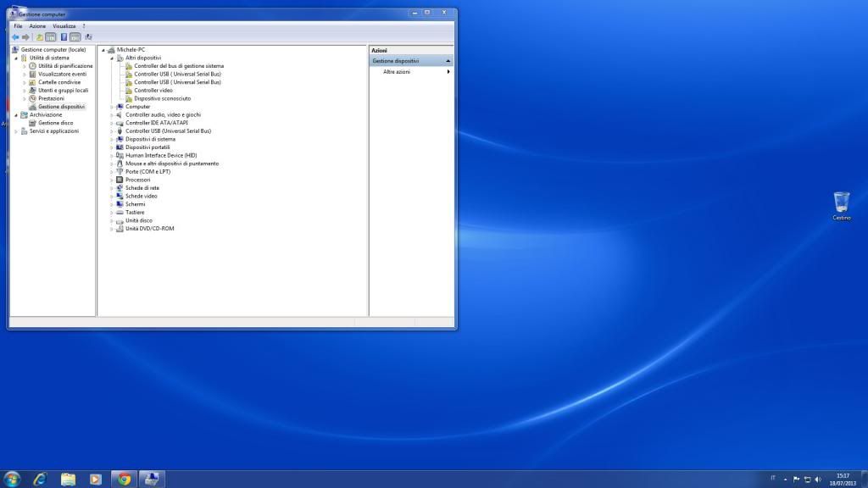Open the 'Visualizza' menu
The height and width of the screenshot is (488, 868).
click(x=64, y=26)
